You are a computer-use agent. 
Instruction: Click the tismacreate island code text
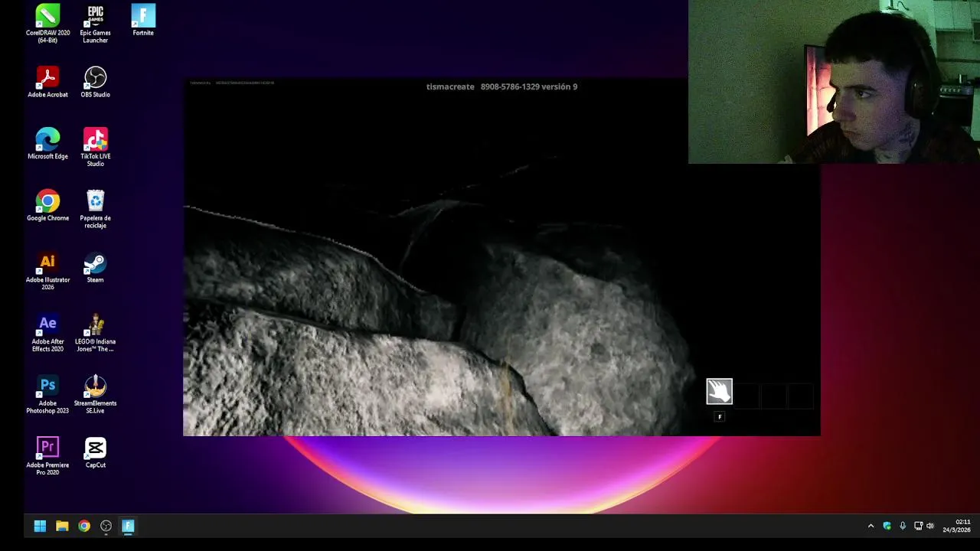tap(501, 86)
